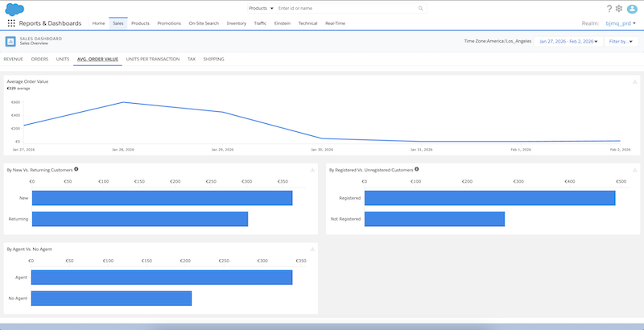Switch to Units Per Transaction subtab
This screenshot has width=644, height=330.
pyautogui.click(x=153, y=59)
